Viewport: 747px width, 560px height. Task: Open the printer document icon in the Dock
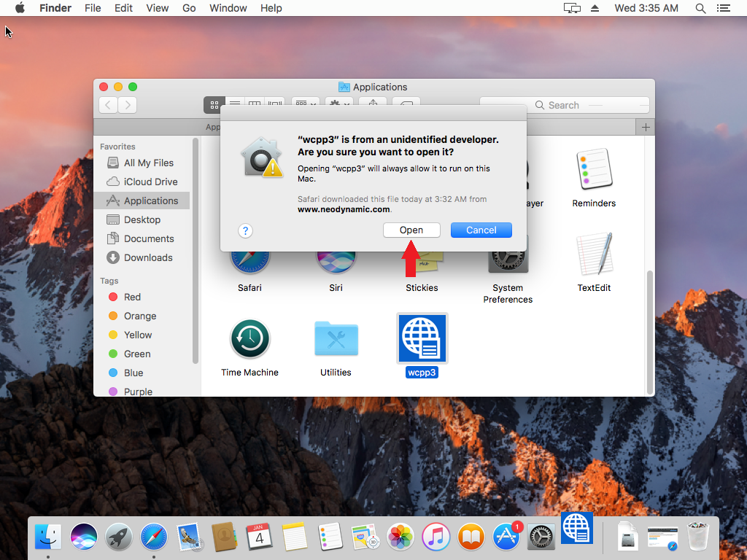point(628,537)
